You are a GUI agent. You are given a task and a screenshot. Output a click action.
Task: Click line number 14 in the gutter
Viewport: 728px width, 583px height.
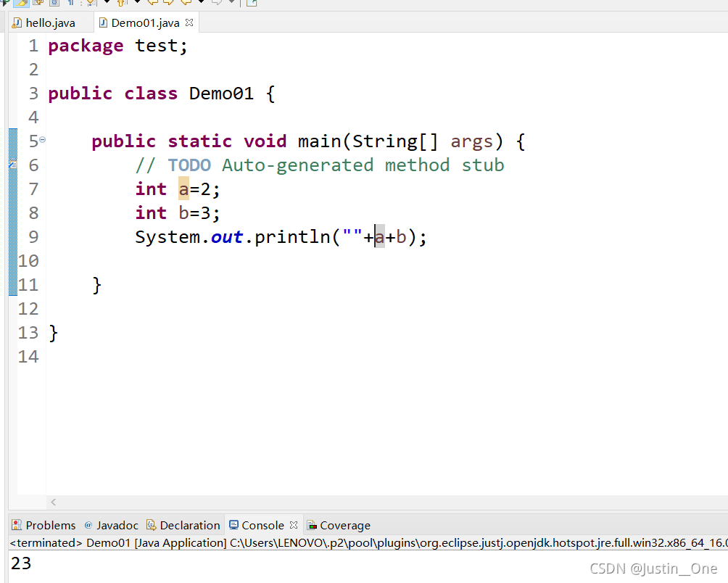pyautogui.click(x=28, y=357)
